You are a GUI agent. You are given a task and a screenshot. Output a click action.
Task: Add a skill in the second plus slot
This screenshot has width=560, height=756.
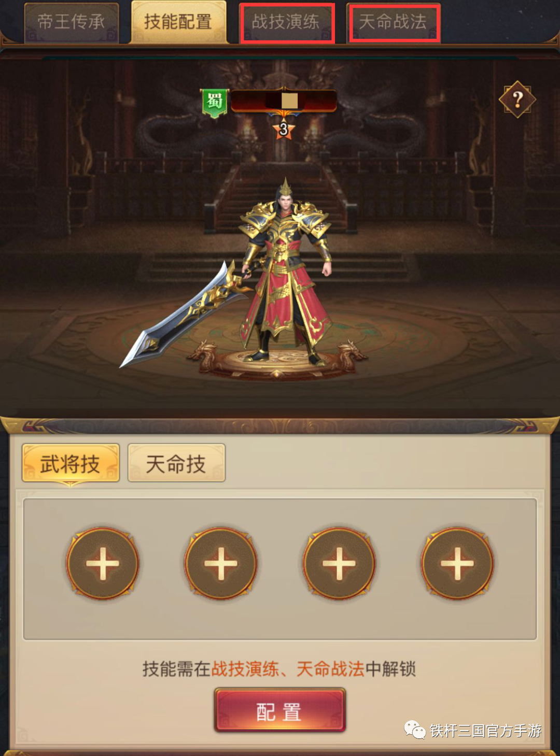tap(221, 563)
